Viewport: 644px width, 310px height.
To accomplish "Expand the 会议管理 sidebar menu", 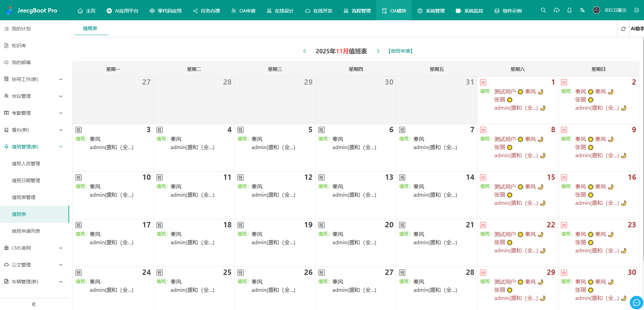I will pyautogui.click(x=34, y=96).
